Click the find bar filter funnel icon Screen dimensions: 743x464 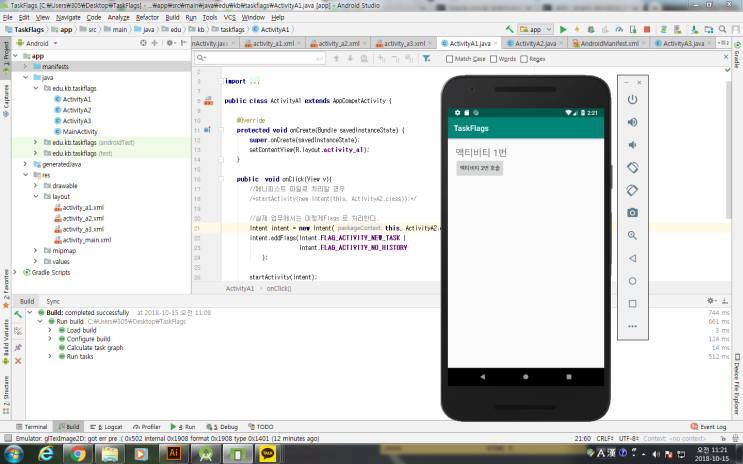[426, 58]
